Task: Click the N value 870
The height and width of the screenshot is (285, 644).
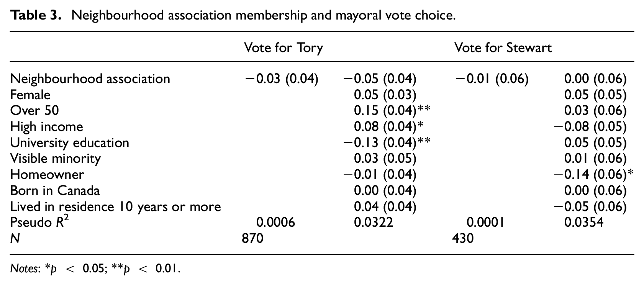Action: (x=252, y=238)
